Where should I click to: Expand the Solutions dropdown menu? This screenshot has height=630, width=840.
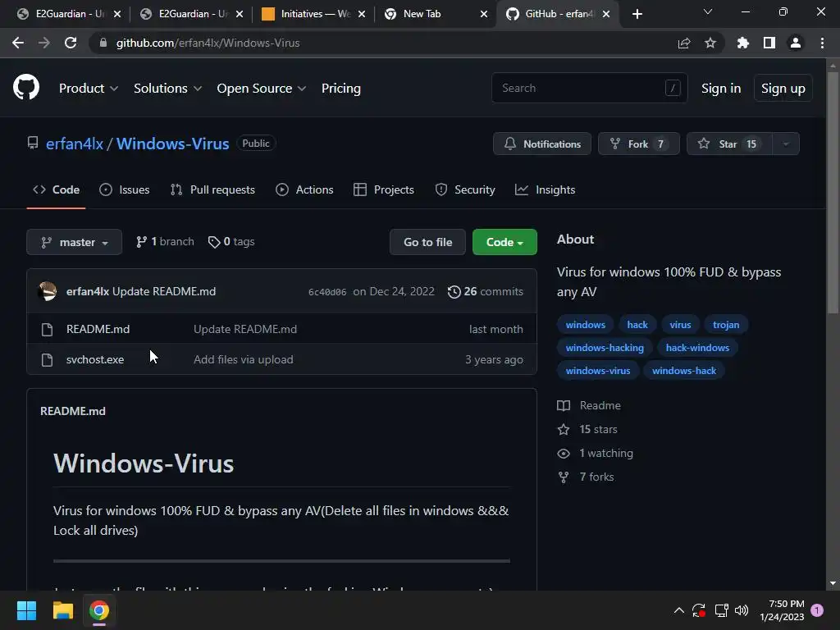[x=167, y=89]
